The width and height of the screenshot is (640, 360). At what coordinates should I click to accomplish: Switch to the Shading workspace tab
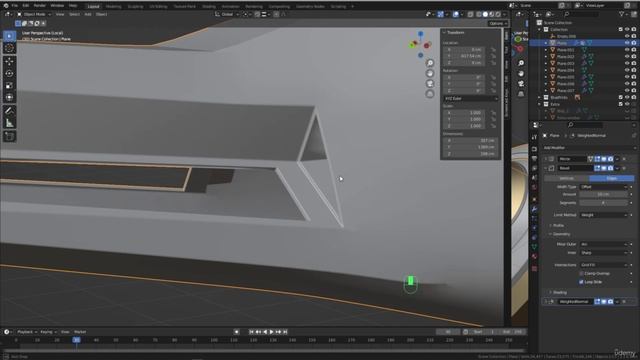209,7
